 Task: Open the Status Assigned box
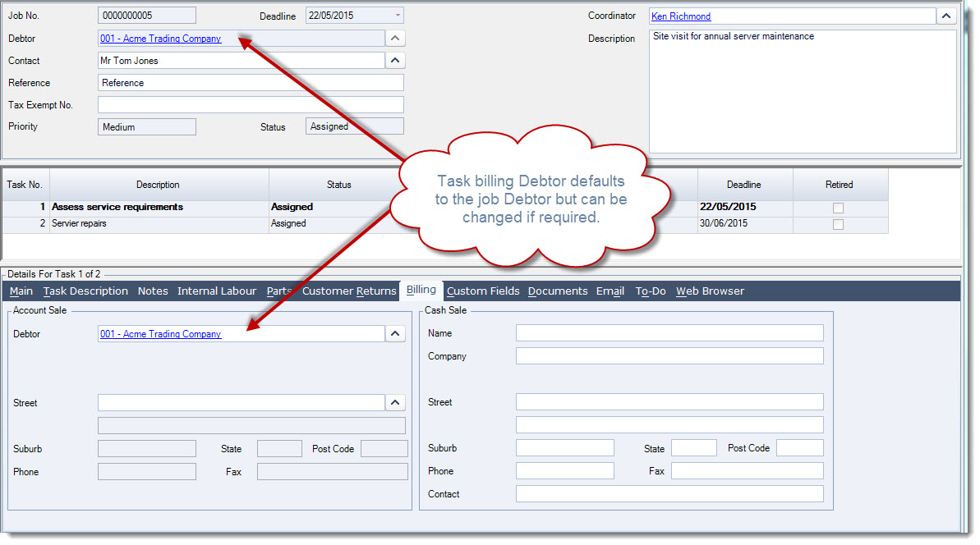(x=354, y=126)
